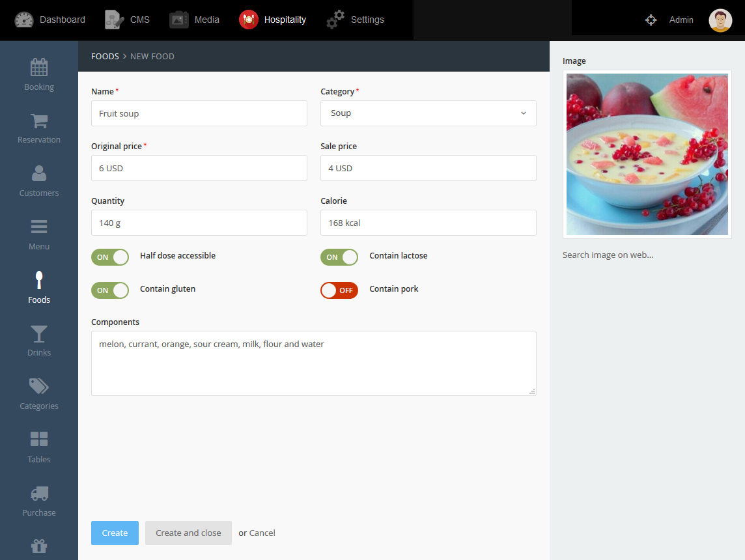Click the Tables label in sidebar
Screen dimensions: 745x560
pos(39,459)
